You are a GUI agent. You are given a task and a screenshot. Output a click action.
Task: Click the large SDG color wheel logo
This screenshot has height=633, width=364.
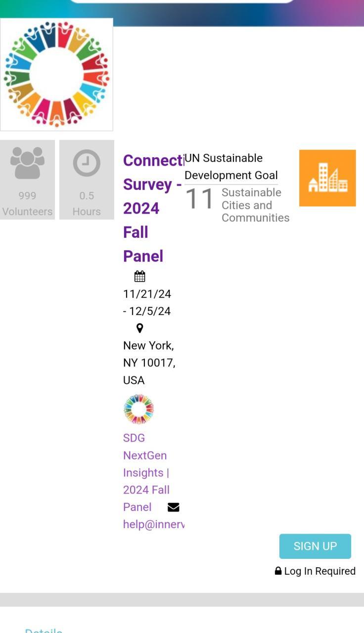click(x=56, y=75)
